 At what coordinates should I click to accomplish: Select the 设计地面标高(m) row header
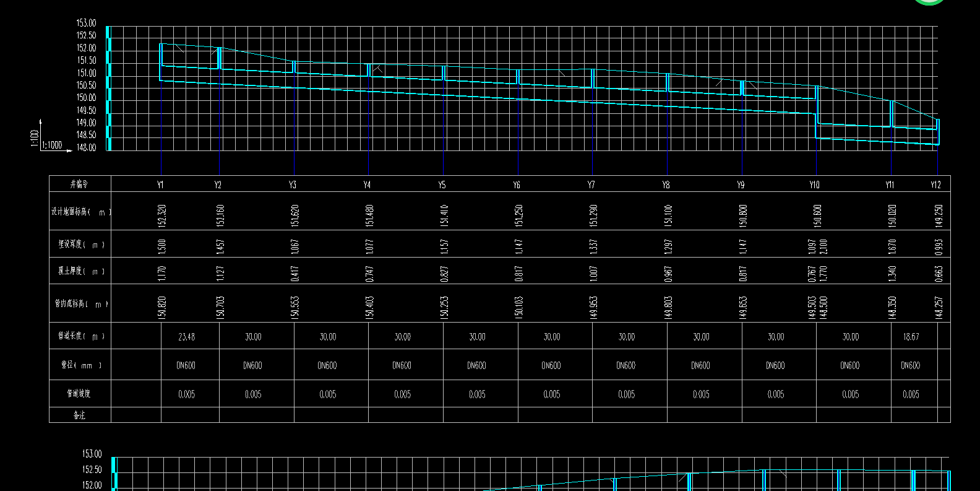[81, 212]
